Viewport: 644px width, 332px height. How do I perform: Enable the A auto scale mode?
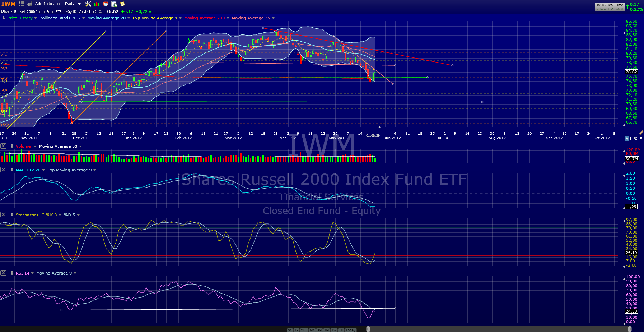[627, 139]
